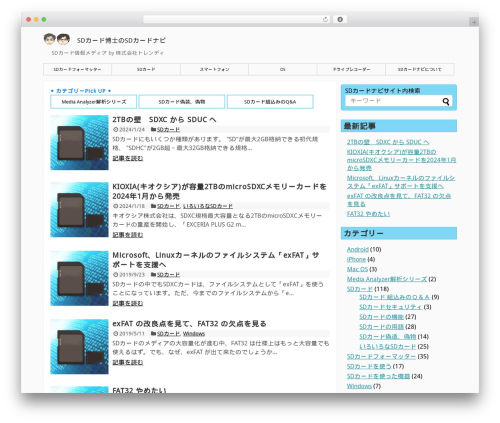Viewport: 500px width, 423px height.
Task: Open the SDカードナビについて menu item
Action: click(x=420, y=69)
